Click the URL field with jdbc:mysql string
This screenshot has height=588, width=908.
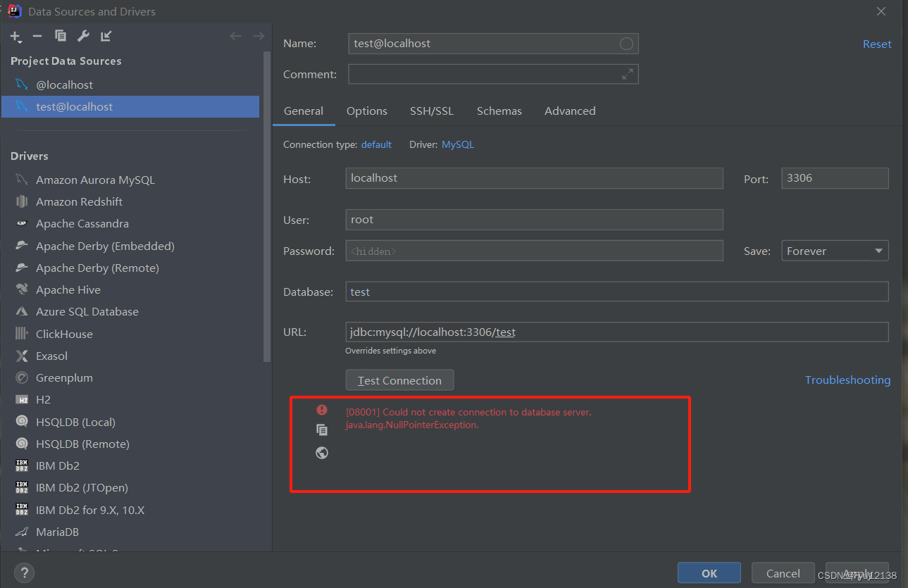(x=617, y=332)
